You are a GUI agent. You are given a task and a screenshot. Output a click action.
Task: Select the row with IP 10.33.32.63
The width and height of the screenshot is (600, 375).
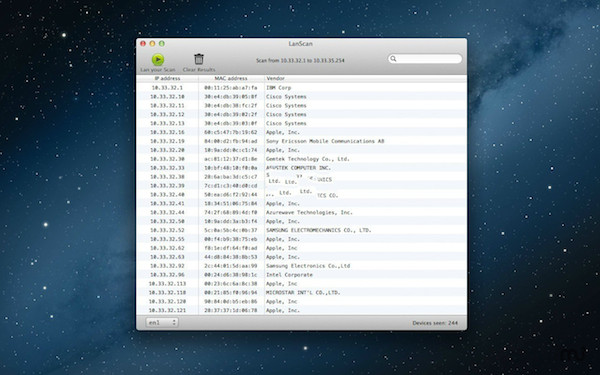pos(302,257)
